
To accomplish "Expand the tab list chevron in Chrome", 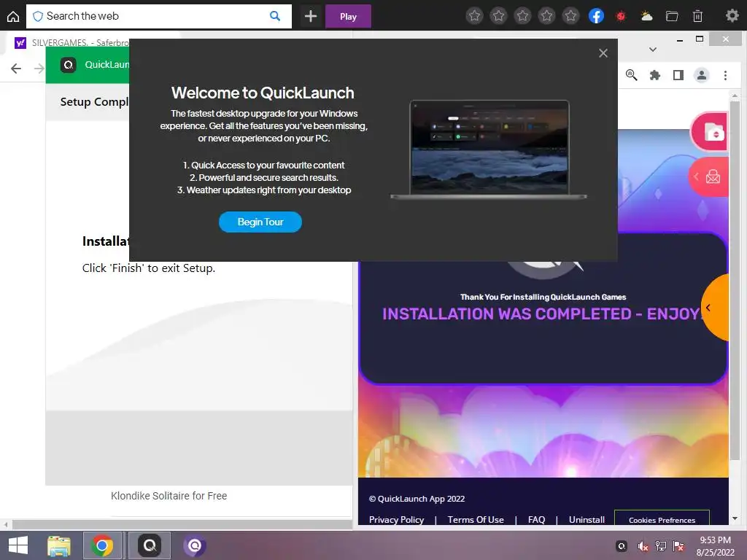I will point(653,50).
